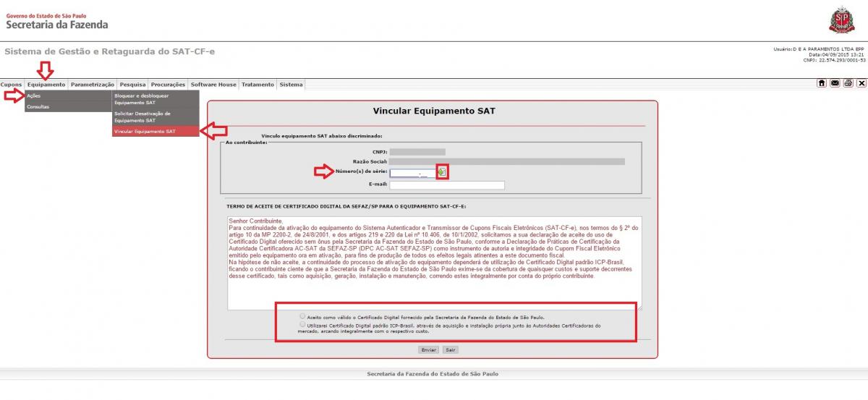Screen dimensions: 868x400
Task: Click inside the termo de aceite text area
Action: 434,263
